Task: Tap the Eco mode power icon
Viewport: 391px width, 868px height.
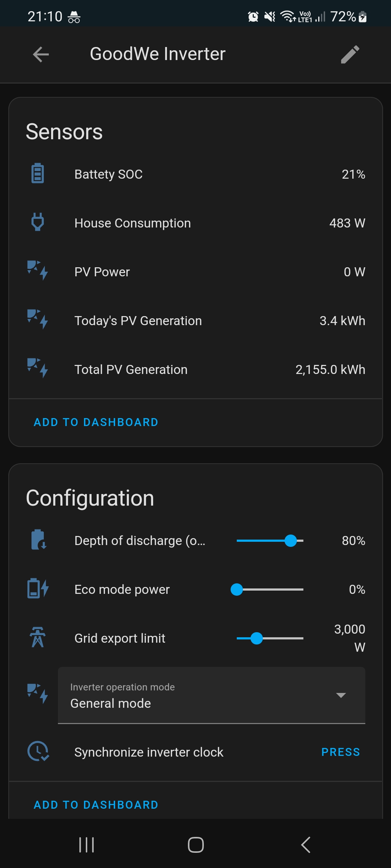Action: pos(38,588)
